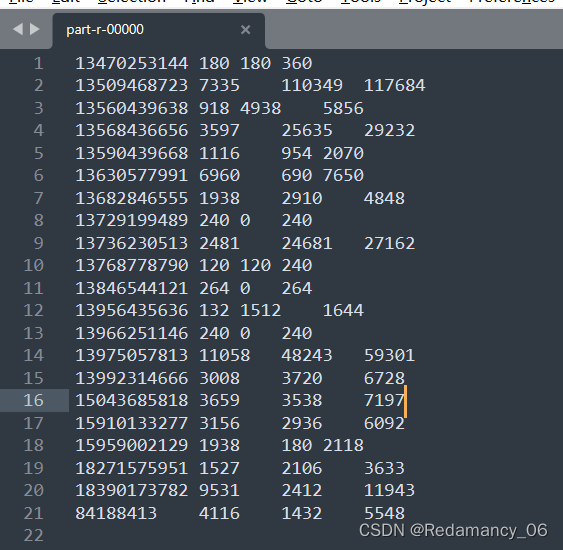This screenshot has height=550, width=563.
Task: Click value 2070 on line 5
Action: click(x=343, y=153)
